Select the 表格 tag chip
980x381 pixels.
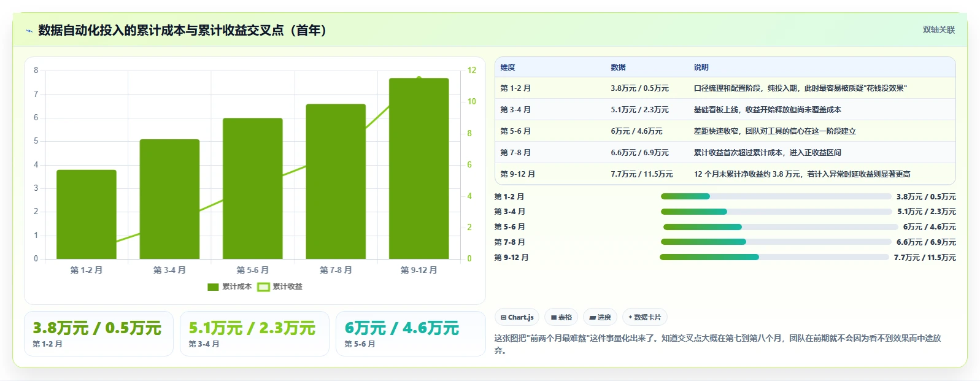click(x=561, y=317)
